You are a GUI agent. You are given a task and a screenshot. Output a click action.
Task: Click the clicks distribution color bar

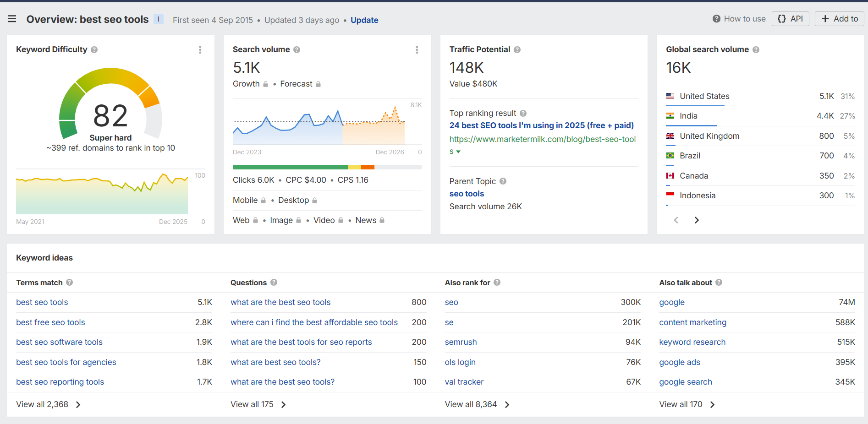[x=327, y=167]
